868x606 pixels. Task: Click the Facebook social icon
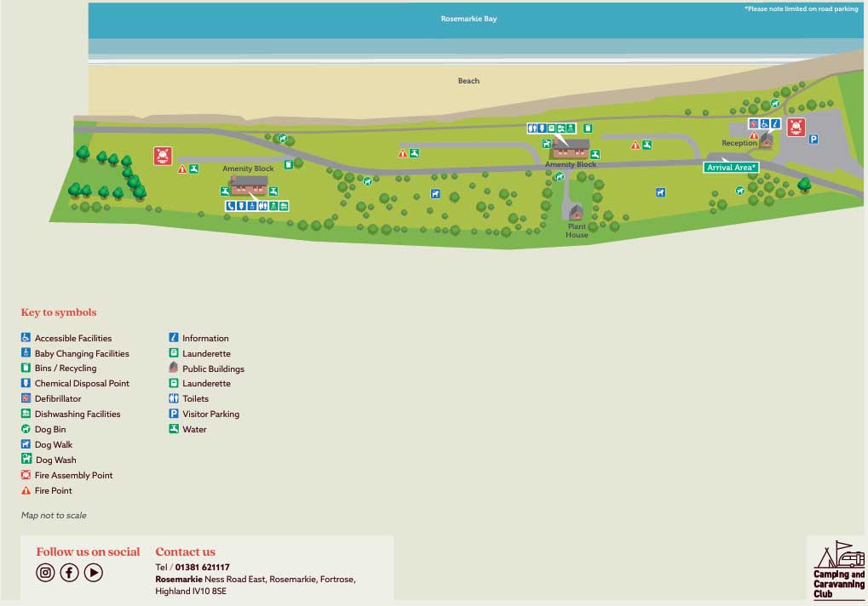point(69,573)
